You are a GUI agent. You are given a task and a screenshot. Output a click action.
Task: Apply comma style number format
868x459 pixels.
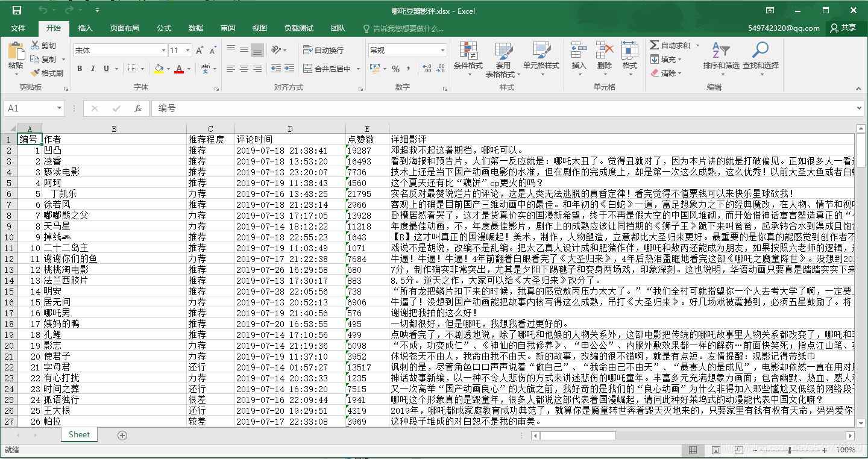(x=408, y=69)
